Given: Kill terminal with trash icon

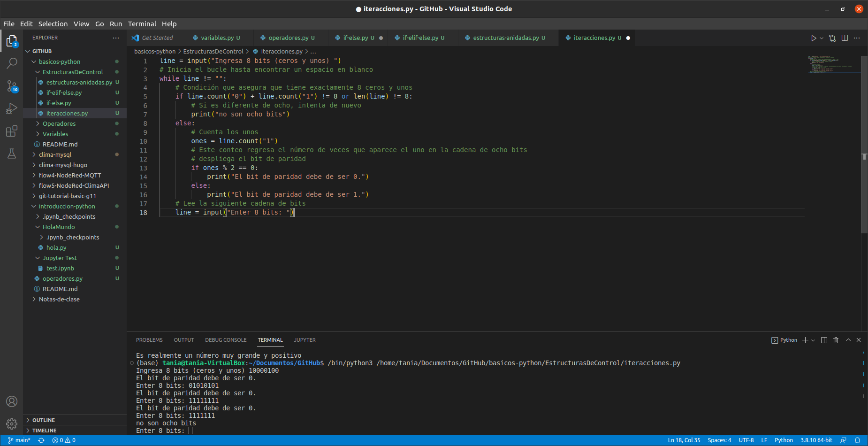Looking at the screenshot, I should click(836, 340).
